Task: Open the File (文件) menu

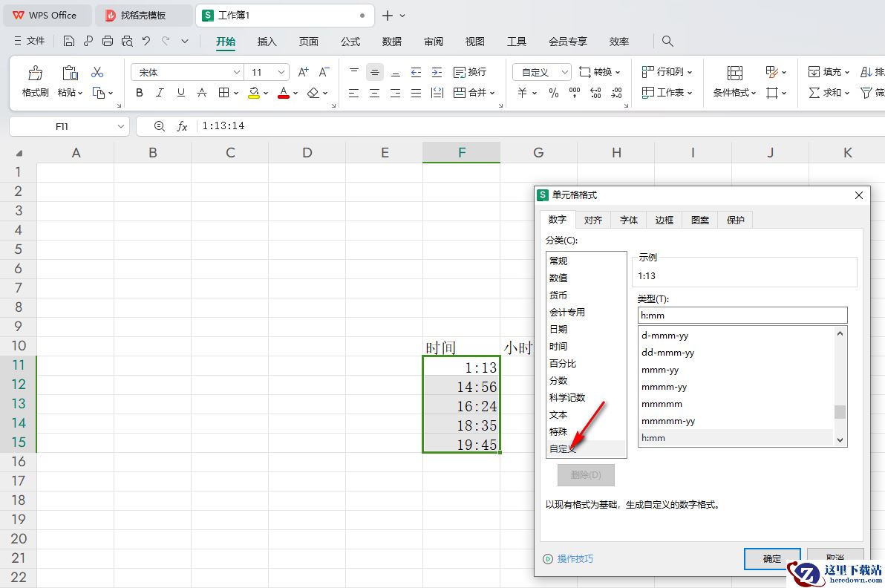Action: tap(30, 41)
